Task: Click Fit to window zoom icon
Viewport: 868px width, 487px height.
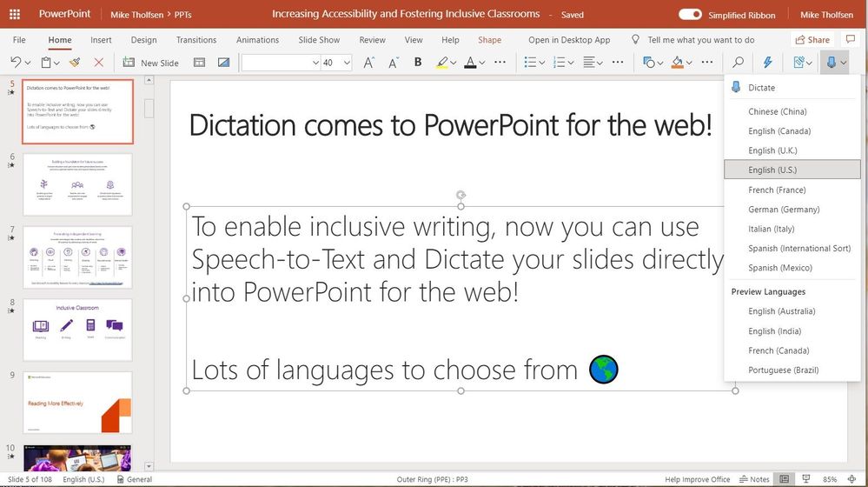Action: coord(852,479)
